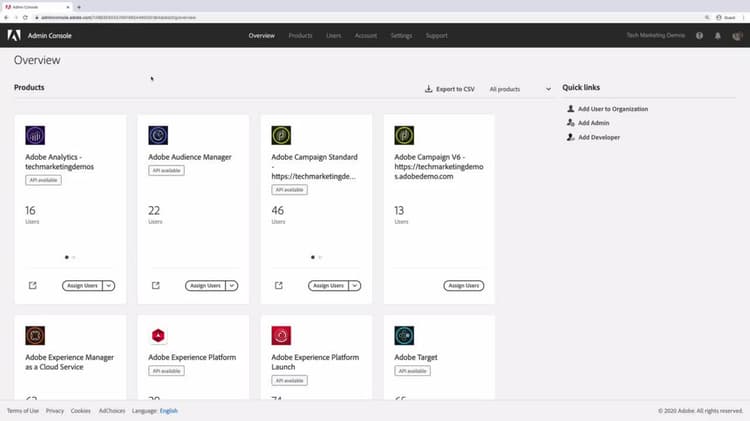Reload the page in browser
The image size is (750, 421).
[x=25, y=17]
